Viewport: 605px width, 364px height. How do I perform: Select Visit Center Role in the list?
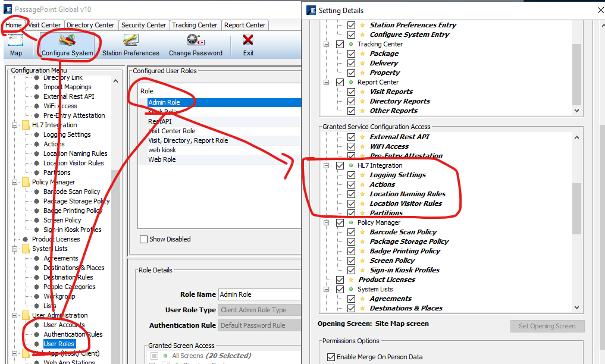(172, 131)
